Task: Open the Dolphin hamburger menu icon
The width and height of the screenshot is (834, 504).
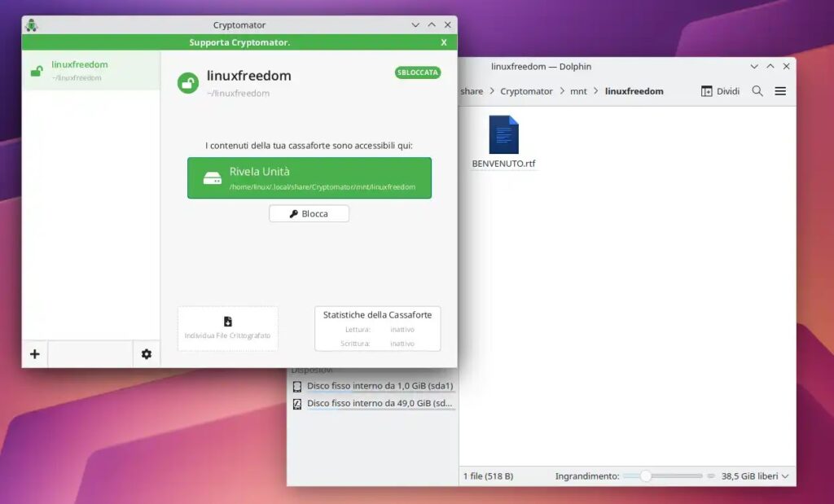Action: pos(780,91)
